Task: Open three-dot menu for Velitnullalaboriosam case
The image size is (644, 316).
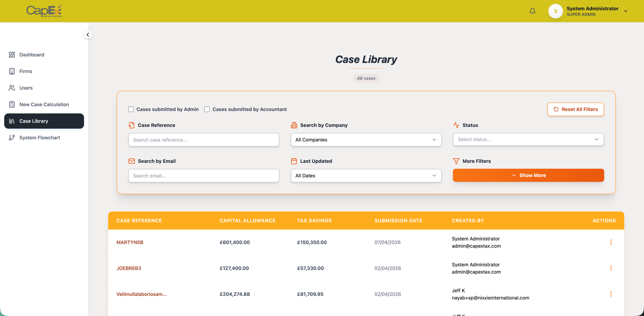Action: 610,294
